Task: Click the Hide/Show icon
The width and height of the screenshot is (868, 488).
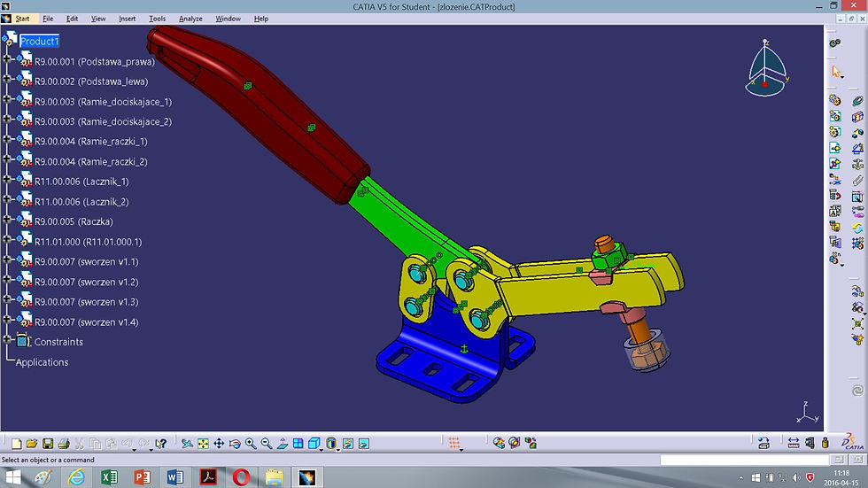Action: (347, 443)
